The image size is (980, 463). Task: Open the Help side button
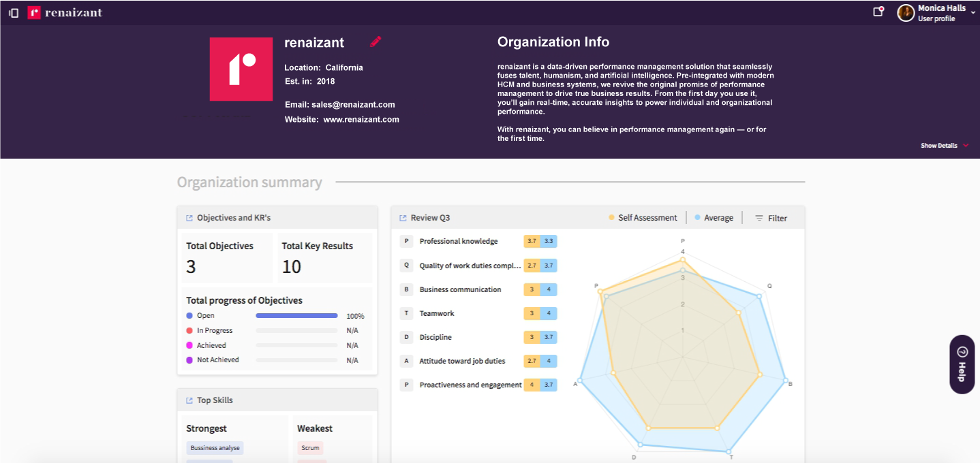(x=962, y=364)
